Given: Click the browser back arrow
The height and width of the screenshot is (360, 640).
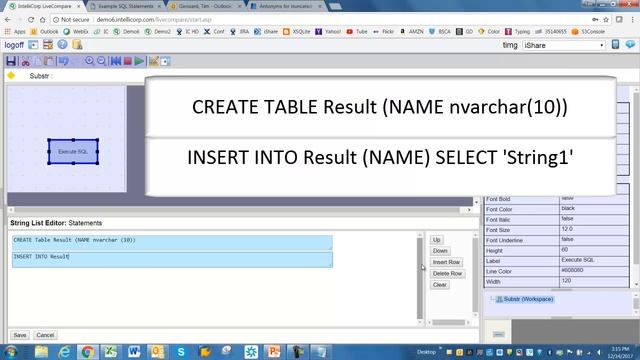Looking at the screenshot, I should click(x=8, y=20).
